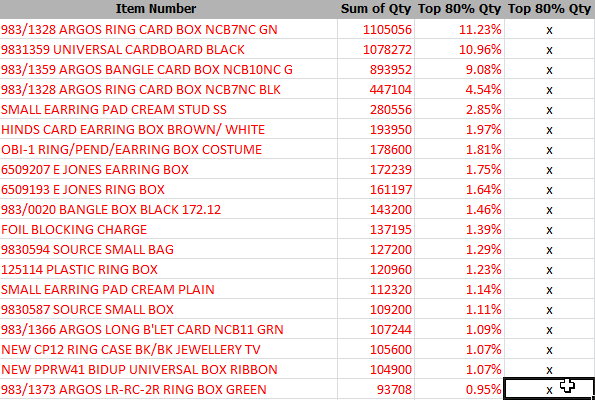This screenshot has width=595, height=400.
Task: Click quantity value 1078272
Action: (387, 50)
